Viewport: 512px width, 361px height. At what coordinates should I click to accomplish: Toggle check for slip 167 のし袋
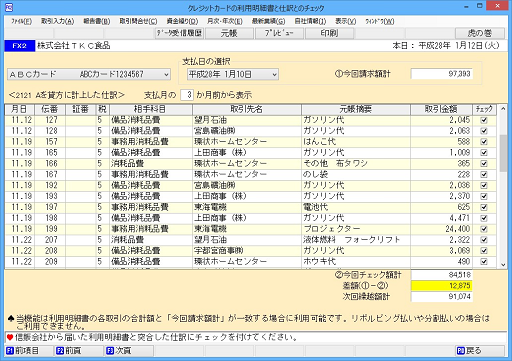484,175
